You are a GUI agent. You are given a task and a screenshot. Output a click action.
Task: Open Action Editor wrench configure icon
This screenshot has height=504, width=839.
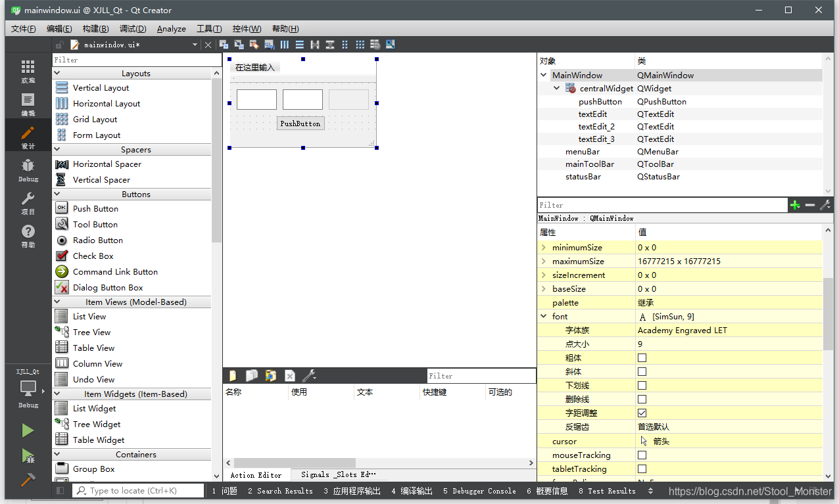click(x=309, y=376)
